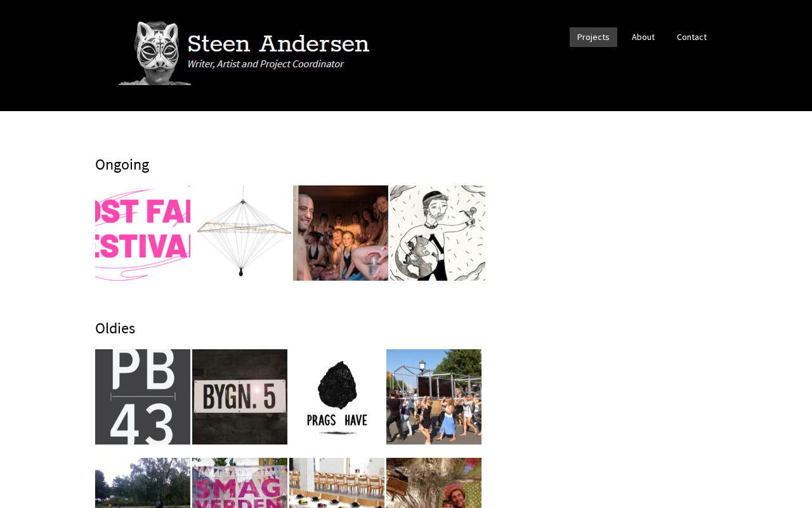812x508 pixels.
Task: Click the Writer, Artist and Project Coordinator tagline
Action: (x=265, y=64)
